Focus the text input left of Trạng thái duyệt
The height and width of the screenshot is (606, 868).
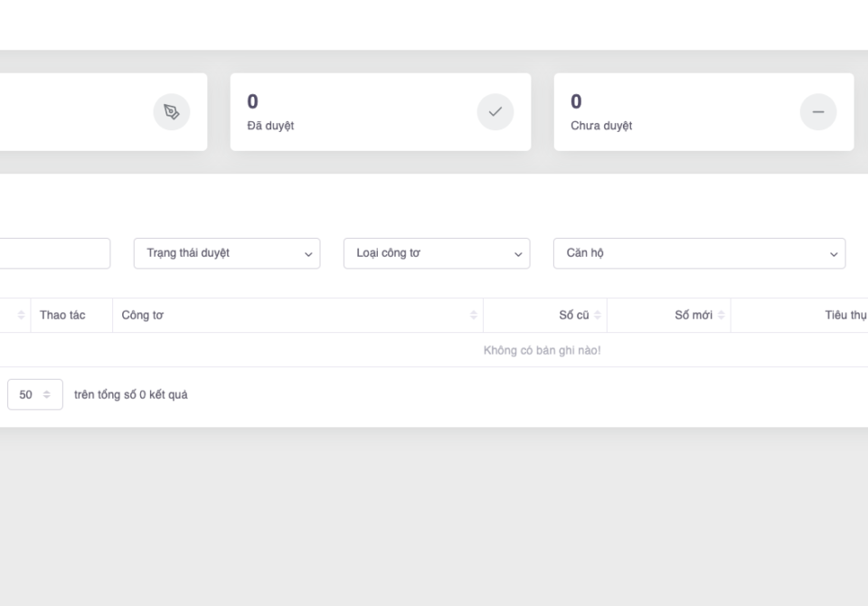tap(54, 253)
